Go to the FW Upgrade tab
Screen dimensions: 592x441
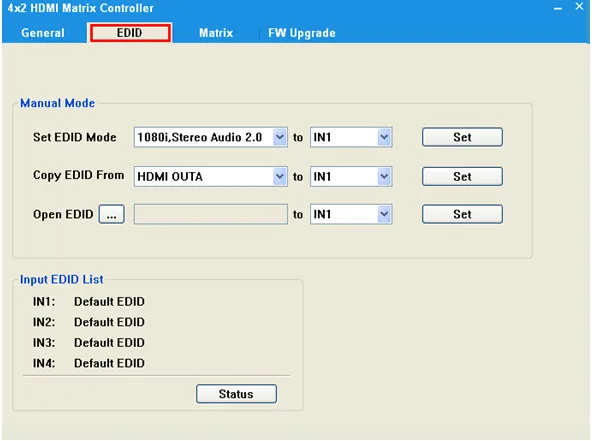point(302,33)
